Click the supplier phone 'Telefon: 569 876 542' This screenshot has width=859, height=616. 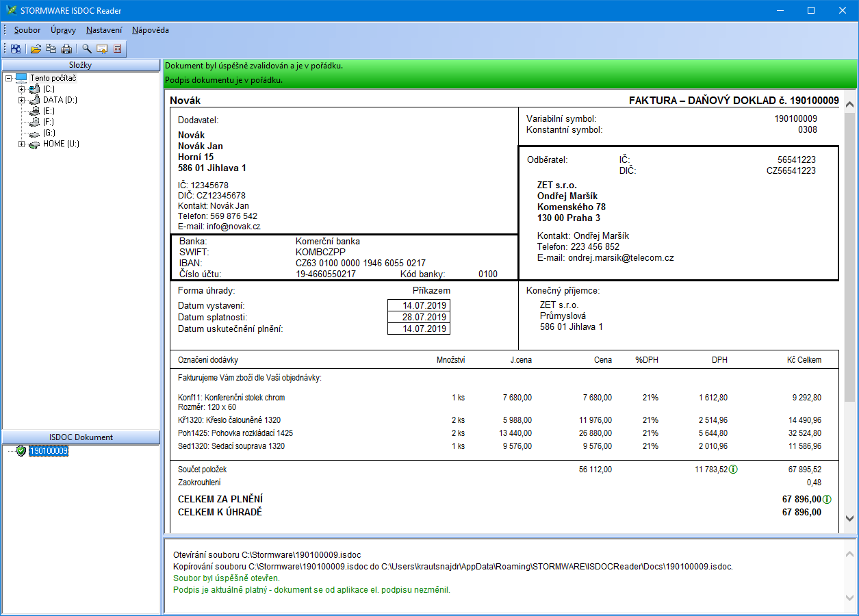click(x=218, y=216)
